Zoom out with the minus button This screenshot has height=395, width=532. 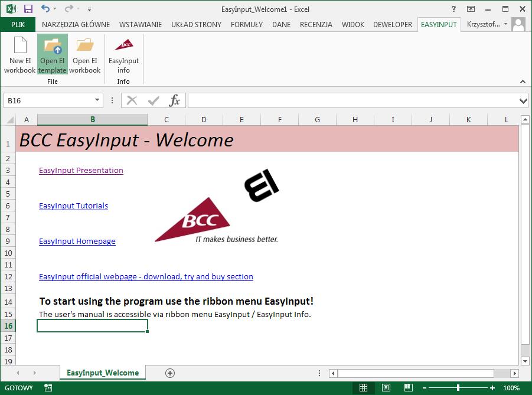(425, 388)
